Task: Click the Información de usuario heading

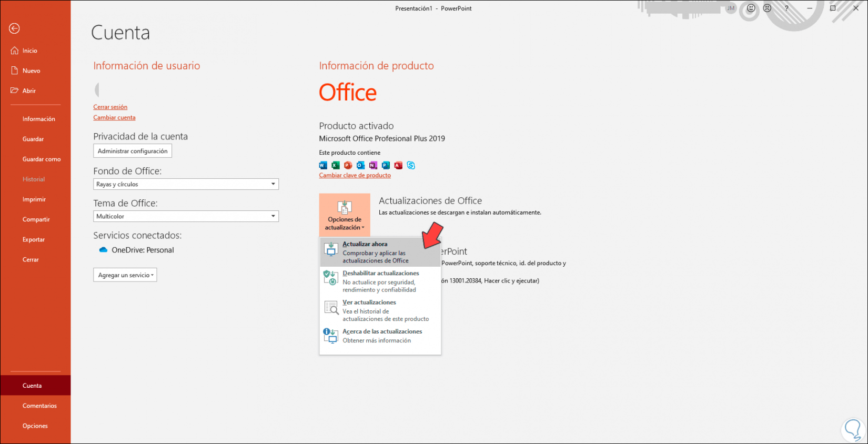Action: (147, 66)
